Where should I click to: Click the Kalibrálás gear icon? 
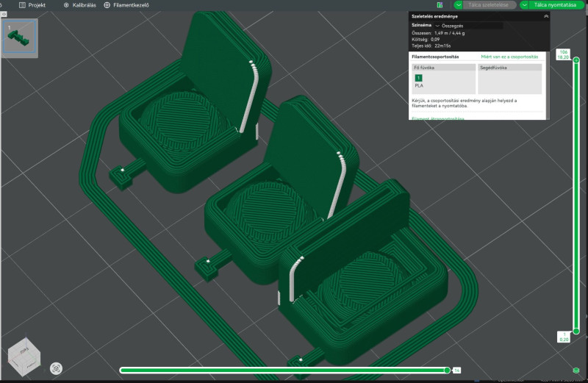pos(66,5)
